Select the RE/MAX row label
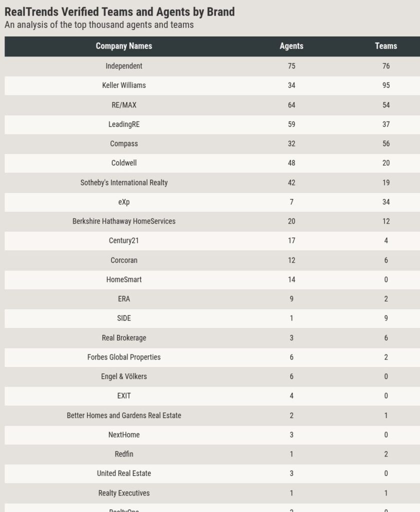This screenshot has height=512, width=420. point(124,105)
